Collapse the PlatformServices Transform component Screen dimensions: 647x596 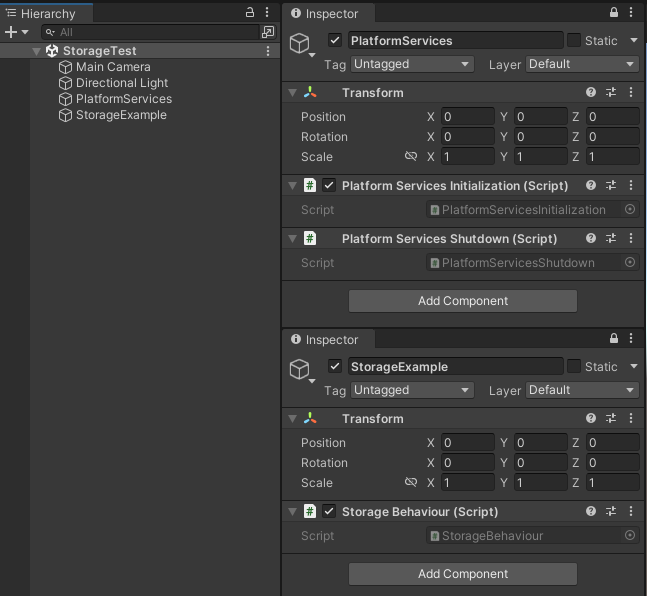293,93
